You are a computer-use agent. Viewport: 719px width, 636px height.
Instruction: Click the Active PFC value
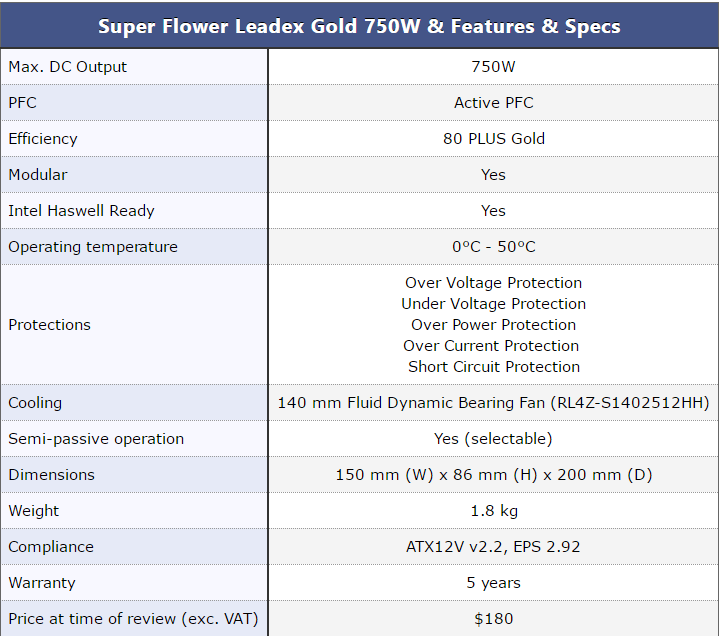pyautogui.click(x=493, y=103)
